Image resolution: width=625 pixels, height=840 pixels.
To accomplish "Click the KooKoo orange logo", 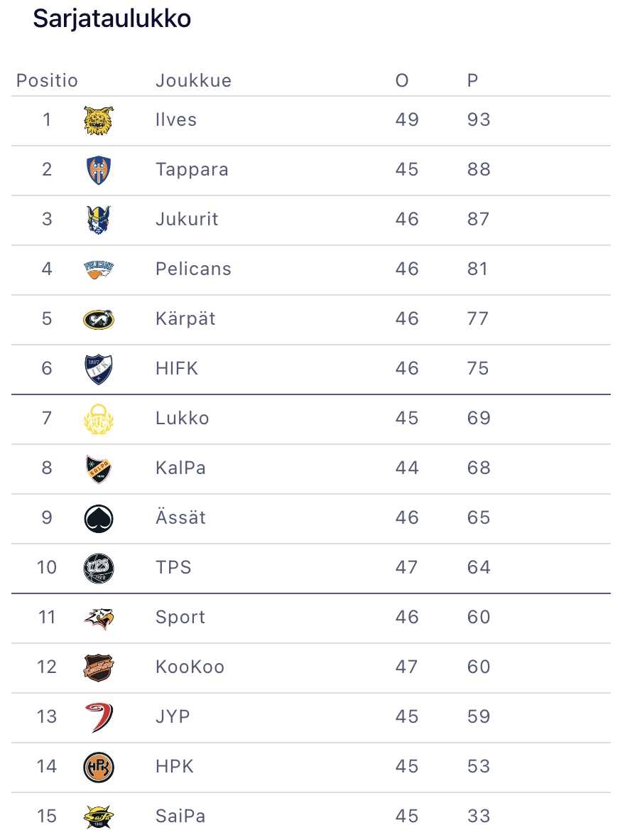I will pos(98,667).
